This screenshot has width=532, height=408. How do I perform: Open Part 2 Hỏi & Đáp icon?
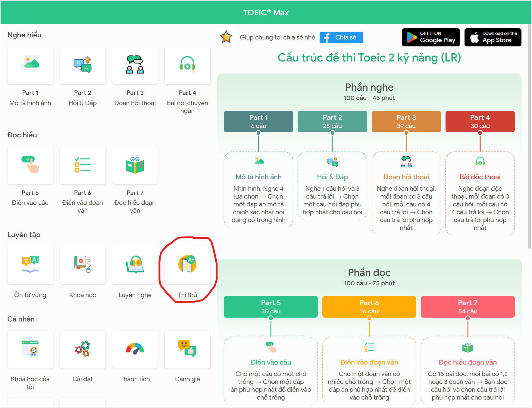pos(83,65)
